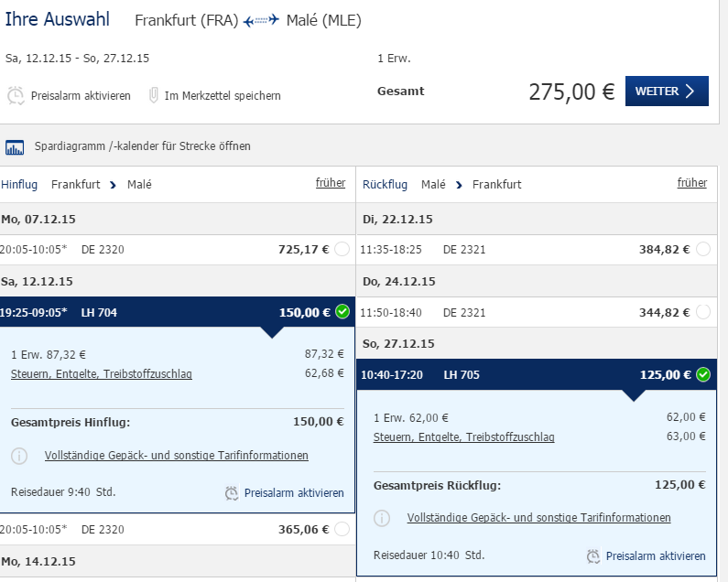
Task: Click the 11:50-18:40 DE 2321 flight time
Action: [x=391, y=313]
